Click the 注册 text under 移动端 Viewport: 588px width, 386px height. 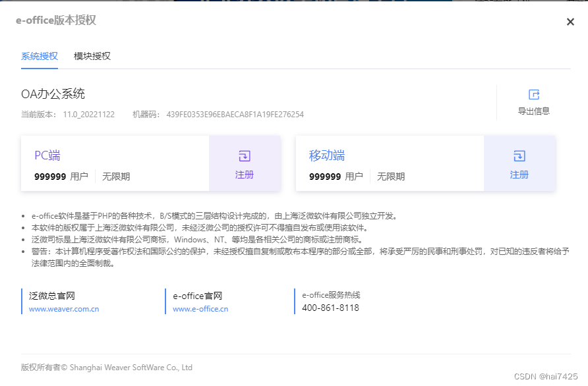(x=521, y=176)
